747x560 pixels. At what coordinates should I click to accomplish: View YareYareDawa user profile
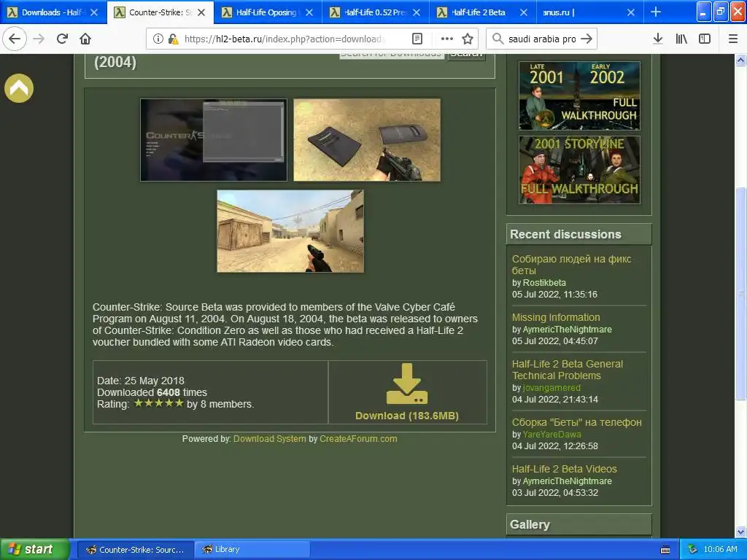point(551,435)
